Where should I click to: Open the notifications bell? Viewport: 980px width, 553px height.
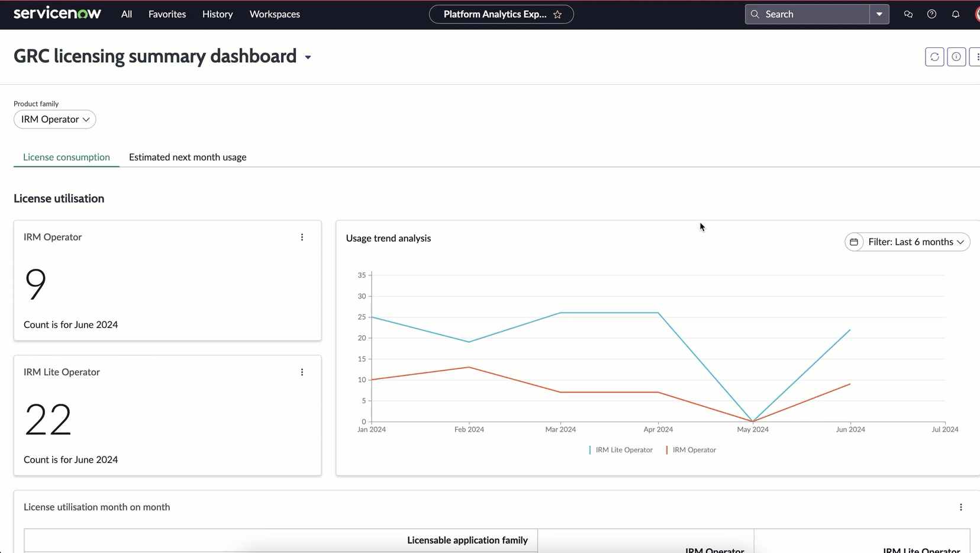click(x=956, y=14)
